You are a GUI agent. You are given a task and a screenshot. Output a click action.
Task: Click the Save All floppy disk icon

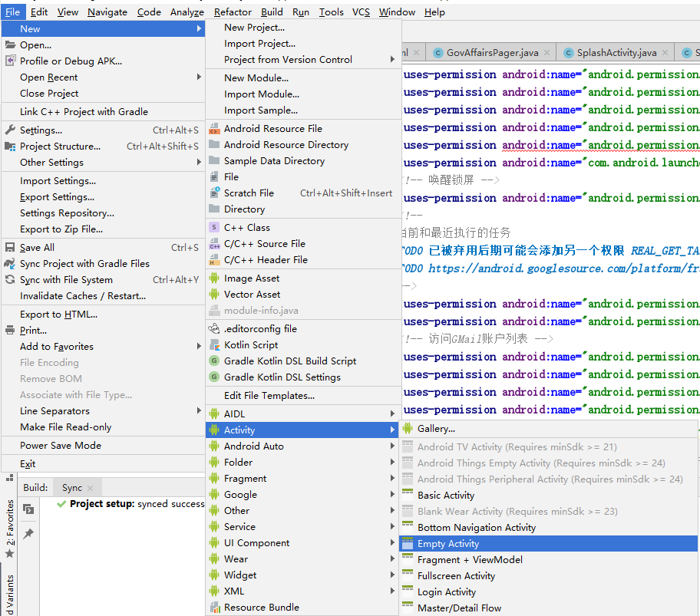click(10, 247)
